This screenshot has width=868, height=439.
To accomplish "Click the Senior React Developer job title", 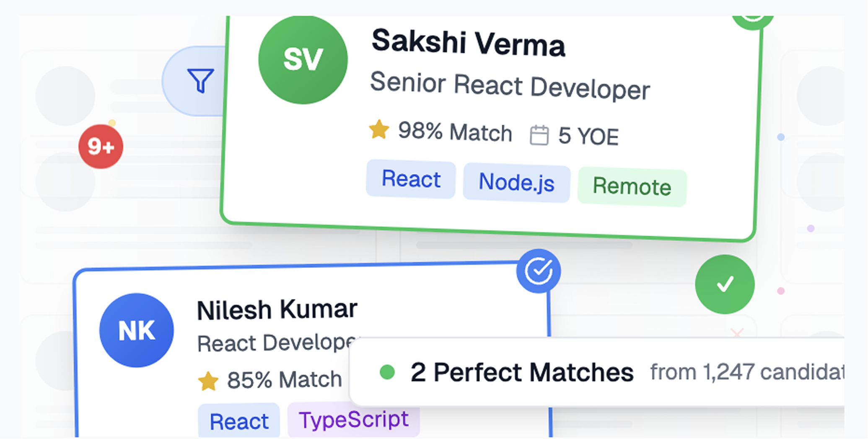I will (x=510, y=86).
